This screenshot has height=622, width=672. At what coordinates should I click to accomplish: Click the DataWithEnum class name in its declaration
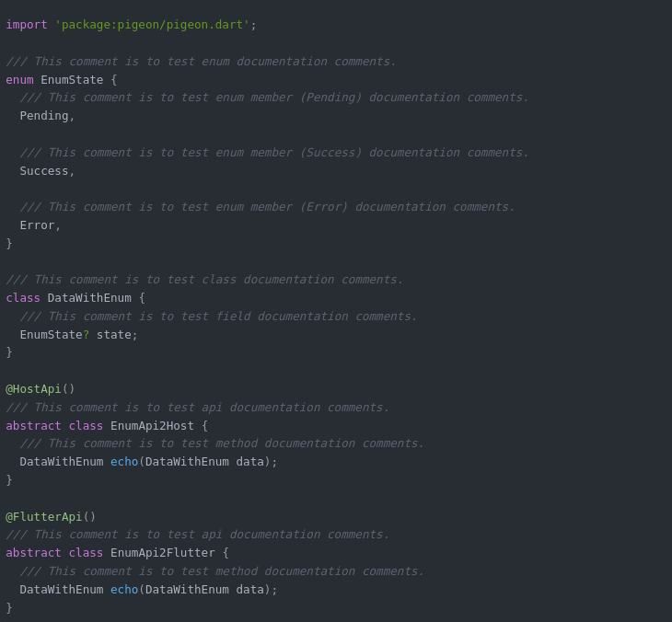tap(89, 298)
